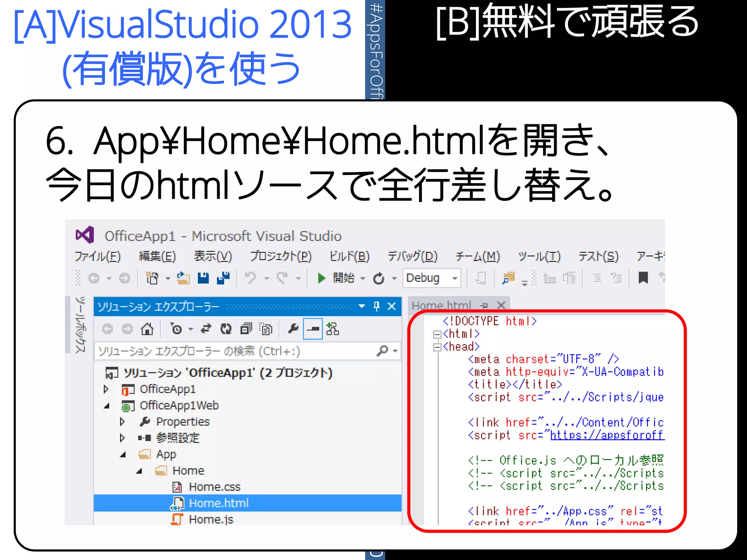The image size is (747, 560).
Task: Click the undo toolbar icon
Action: coord(250,278)
